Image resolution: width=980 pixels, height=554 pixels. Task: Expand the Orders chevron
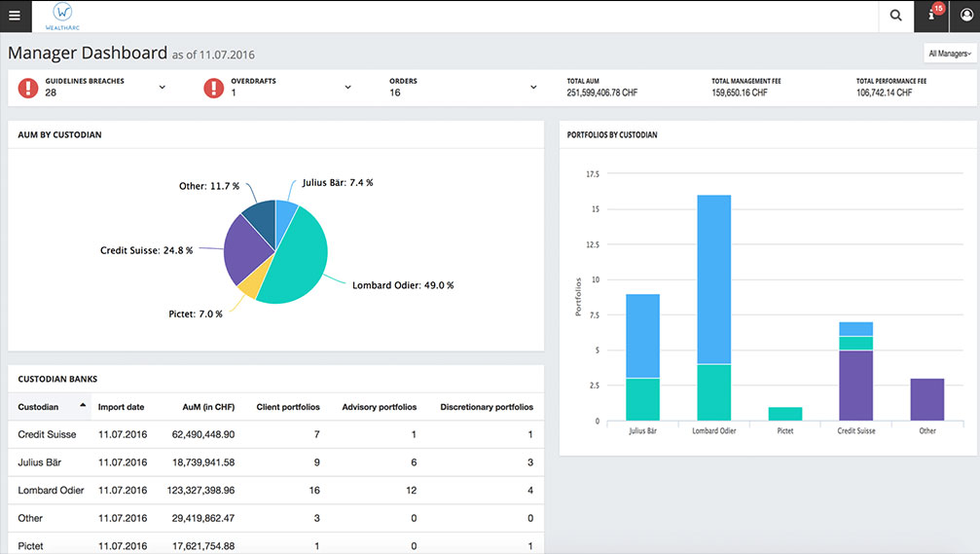[533, 88]
